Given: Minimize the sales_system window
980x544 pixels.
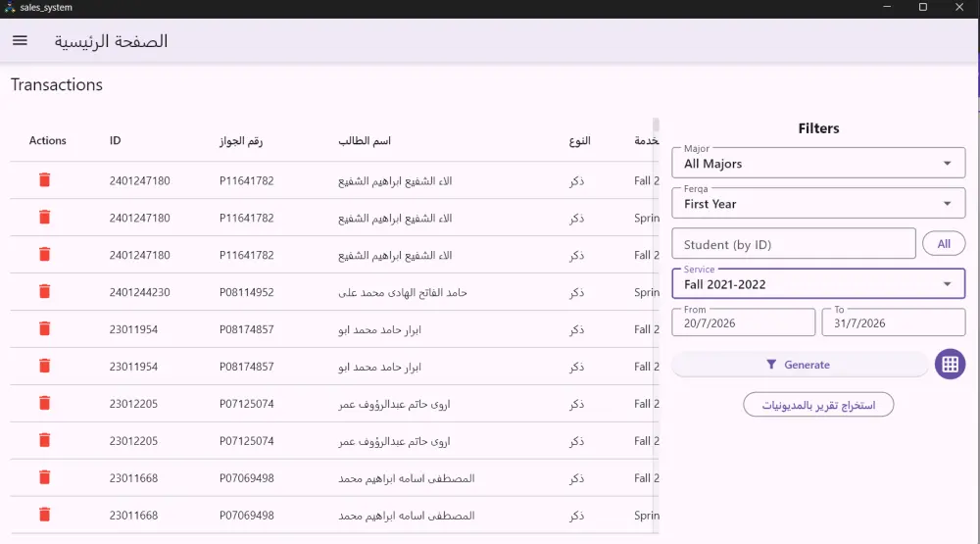Looking at the screenshot, I should click(x=886, y=7).
